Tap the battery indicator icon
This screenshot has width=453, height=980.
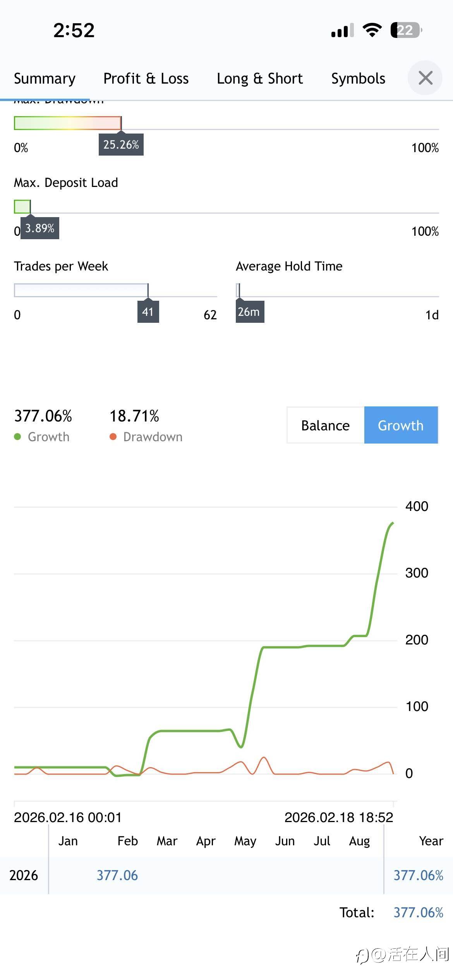(x=406, y=30)
